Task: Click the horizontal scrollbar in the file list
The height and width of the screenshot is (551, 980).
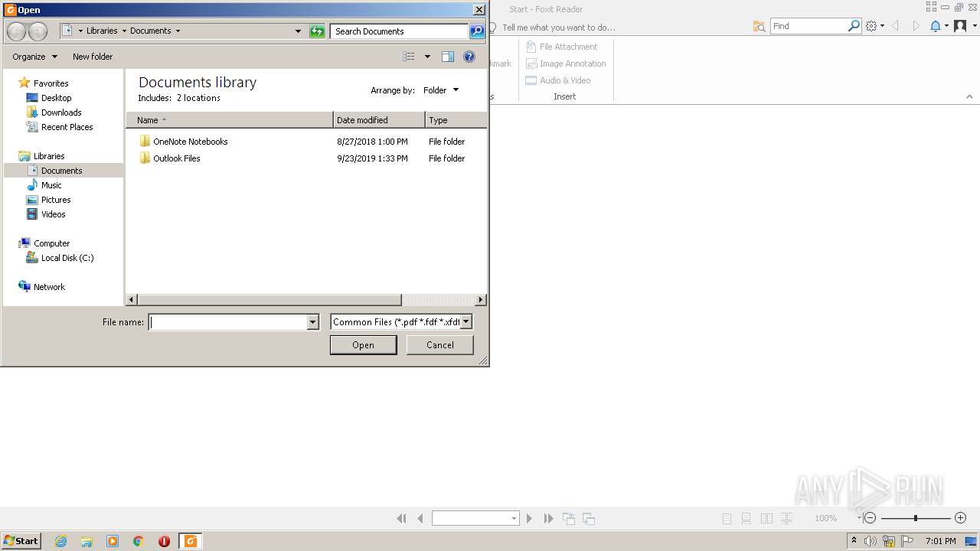Action: pyautogui.click(x=269, y=300)
